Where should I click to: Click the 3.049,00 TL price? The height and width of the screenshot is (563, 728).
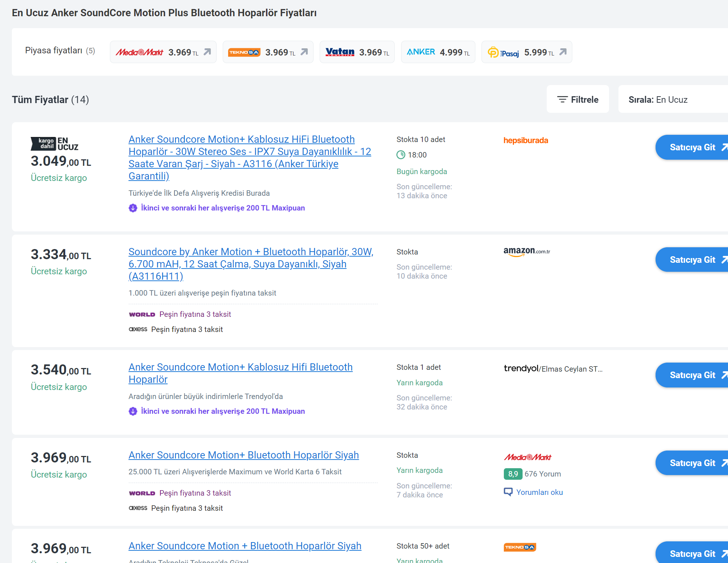point(61,161)
